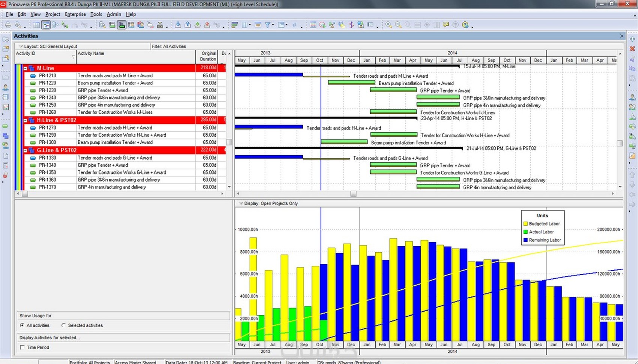
Task: Show the Activity Table view
Action: 36,25
